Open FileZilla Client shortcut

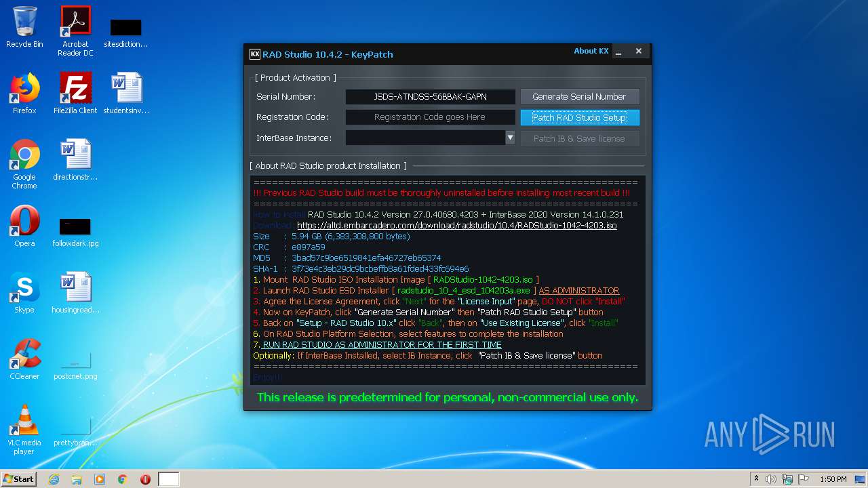coord(75,94)
